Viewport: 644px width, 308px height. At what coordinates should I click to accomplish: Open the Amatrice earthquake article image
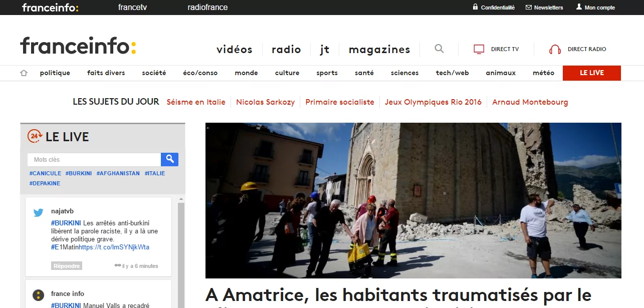click(x=413, y=200)
